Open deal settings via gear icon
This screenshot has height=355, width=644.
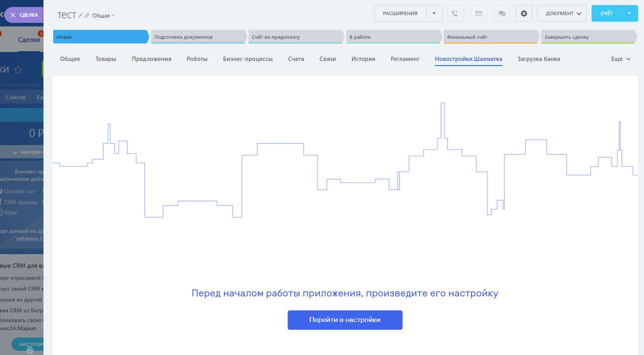pyautogui.click(x=524, y=14)
